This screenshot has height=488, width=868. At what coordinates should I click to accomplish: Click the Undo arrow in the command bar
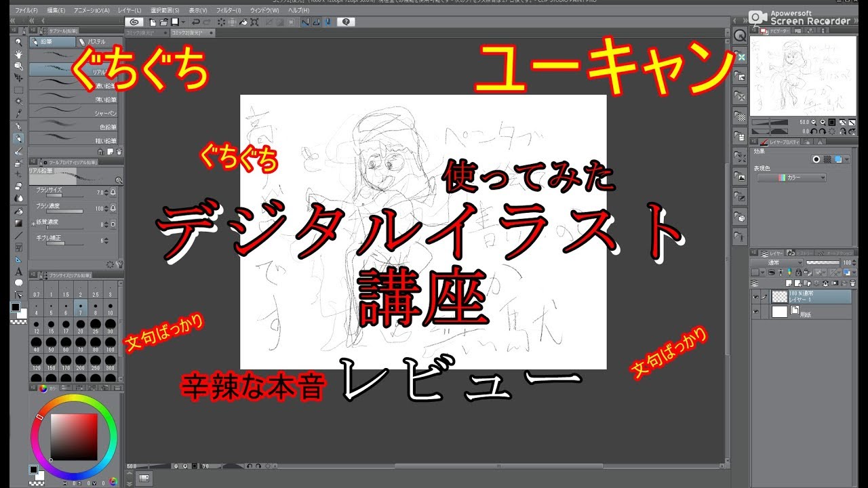click(195, 22)
